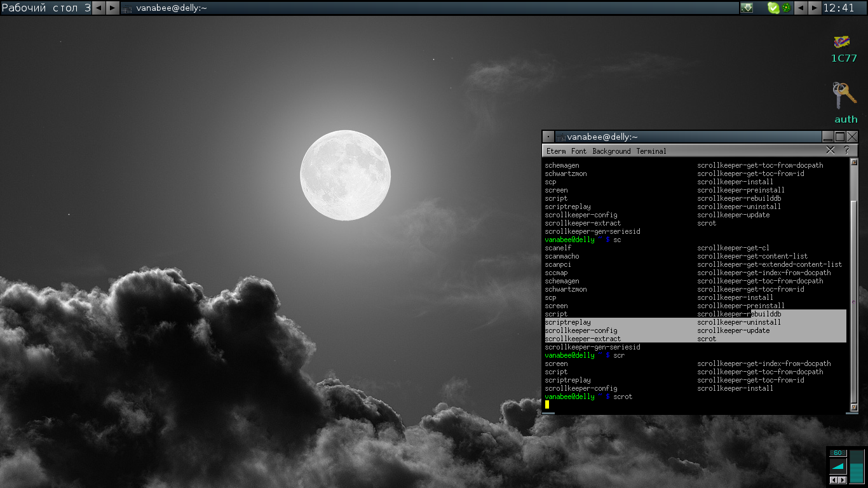Open the Terminal dropdown menu

[x=651, y=151]
